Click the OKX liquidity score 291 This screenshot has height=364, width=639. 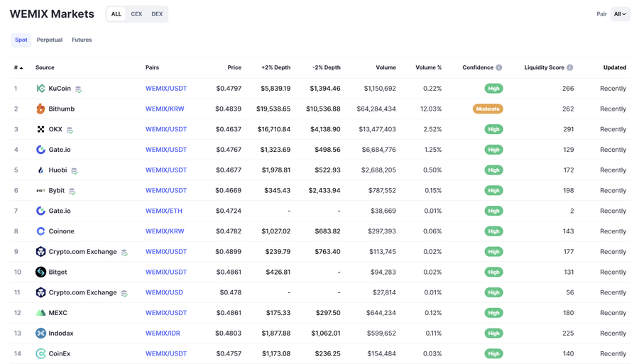pyautogui.click(x=568, y=129)
